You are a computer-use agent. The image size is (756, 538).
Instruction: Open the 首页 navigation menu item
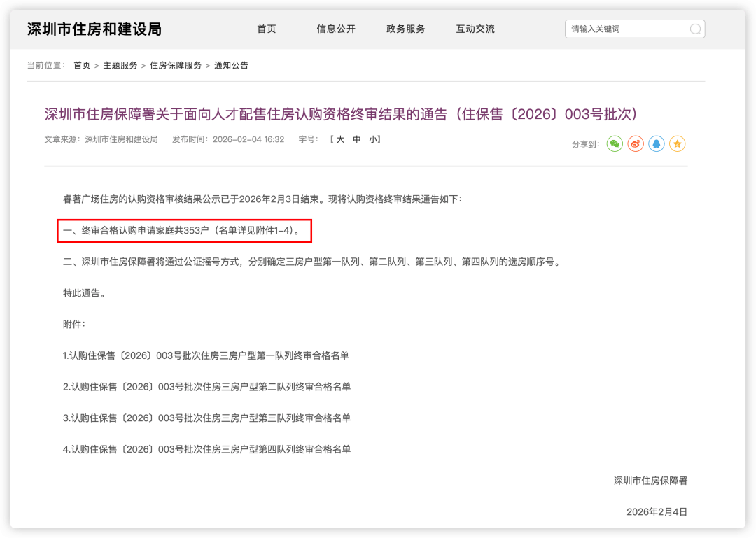(x=266, y=29)
